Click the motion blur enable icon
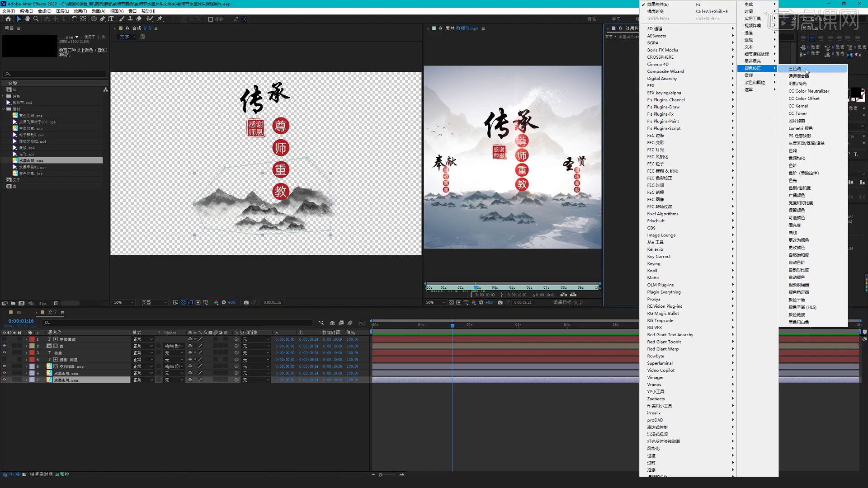868x488 pixels. (350, 323)
